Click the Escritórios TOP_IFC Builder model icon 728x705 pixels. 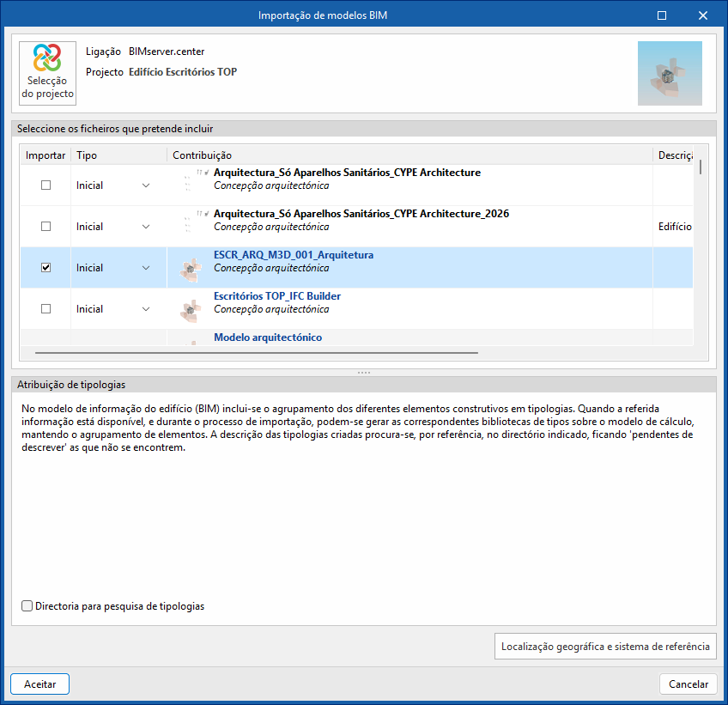pyautogui.click(x=191, y=311)
